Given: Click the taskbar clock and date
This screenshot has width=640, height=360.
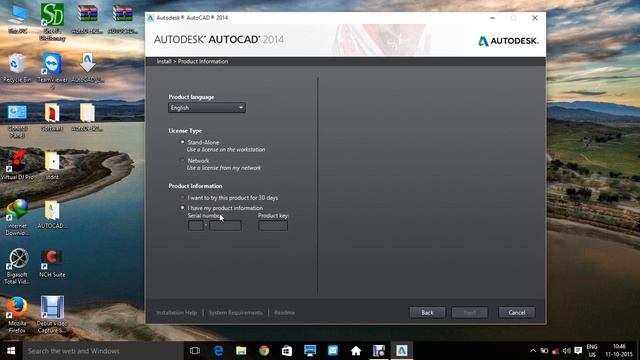Looking at the screenshot, I should click(x=619, y=351).
